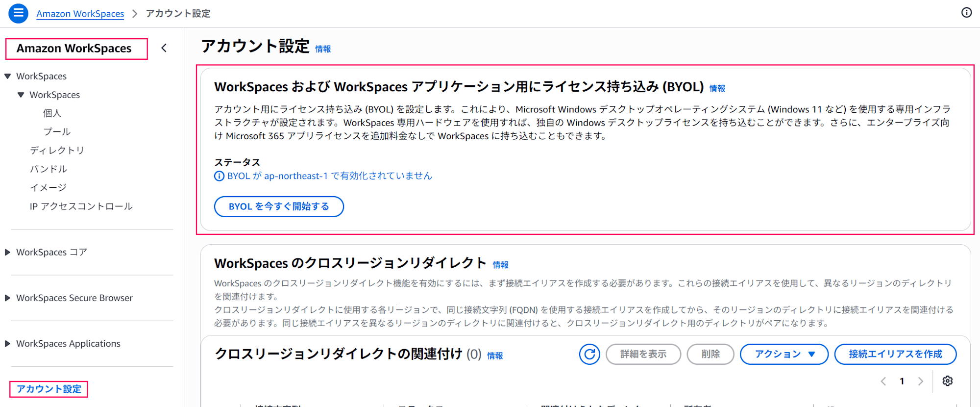Collapse the nested WorkSpaces subsection
Screen dimensions: 980x407
click(x=21, y=95)
